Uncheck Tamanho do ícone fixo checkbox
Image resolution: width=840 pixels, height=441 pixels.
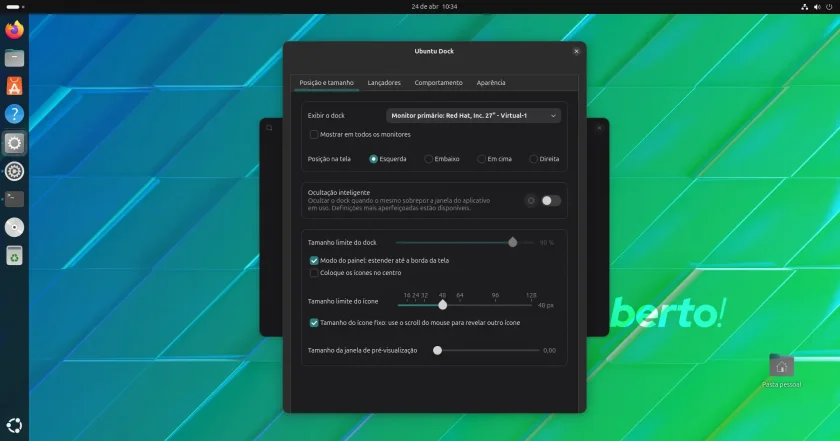click(x=314, y=323)
